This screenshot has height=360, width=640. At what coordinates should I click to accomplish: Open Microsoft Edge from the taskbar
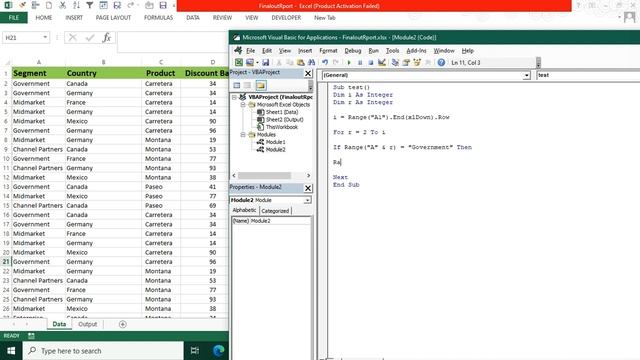click(x=218, y=351)
